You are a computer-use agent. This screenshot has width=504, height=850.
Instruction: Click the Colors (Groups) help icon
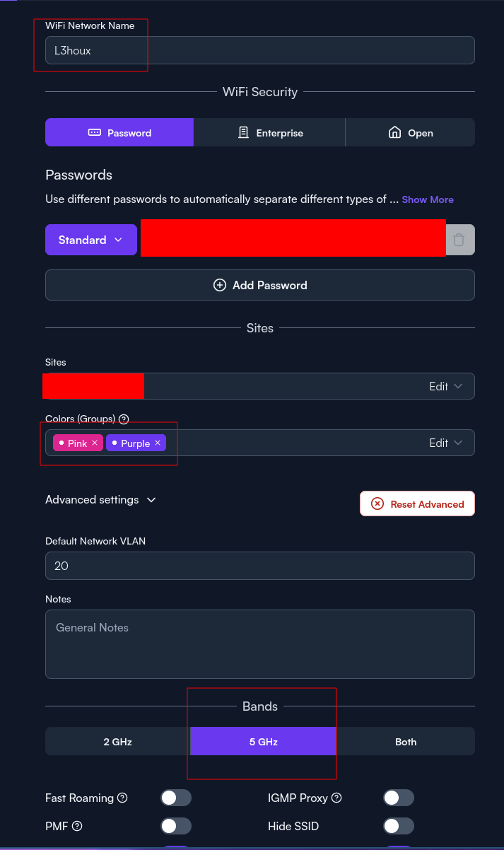(x=124, y=419)
